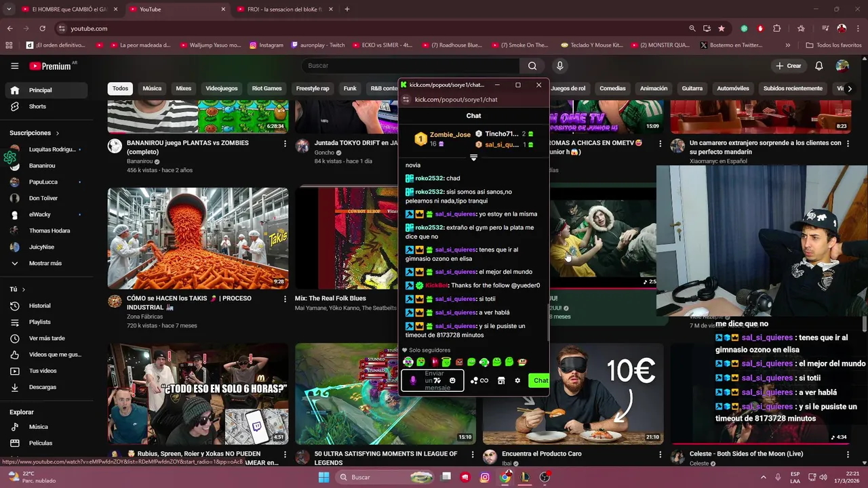The image size is (868, 488).
Task: Open options for camarero extranjero video
Action: tap(848, 144)
